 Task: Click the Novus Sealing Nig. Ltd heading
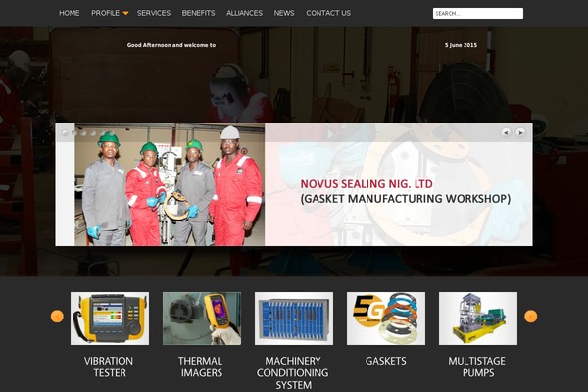coord(367,184)
